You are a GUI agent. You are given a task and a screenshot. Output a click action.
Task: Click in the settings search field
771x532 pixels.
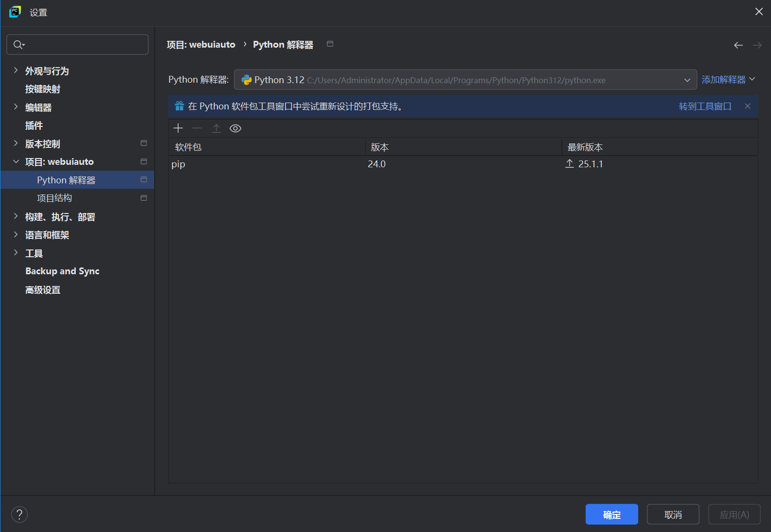(x=77, y=44)
